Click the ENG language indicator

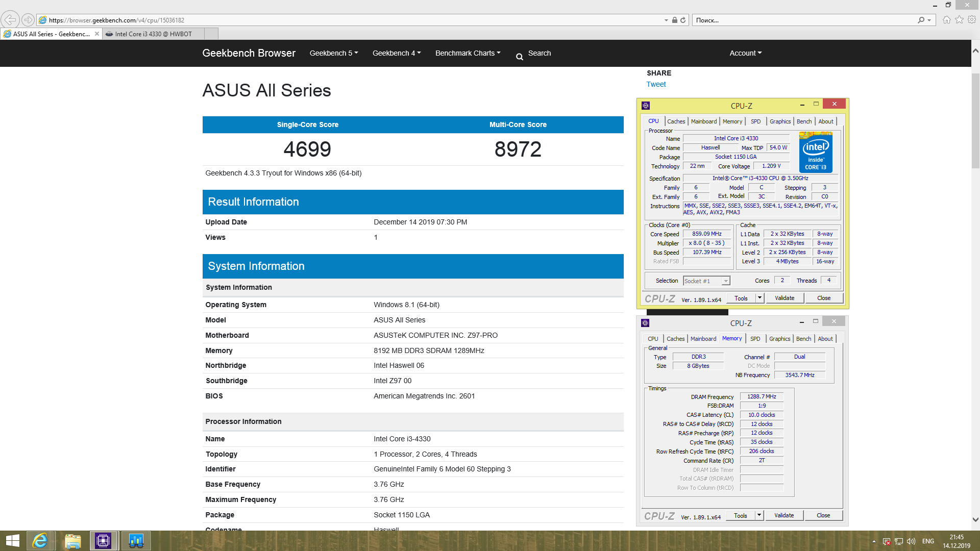click(x=928, y=541)
